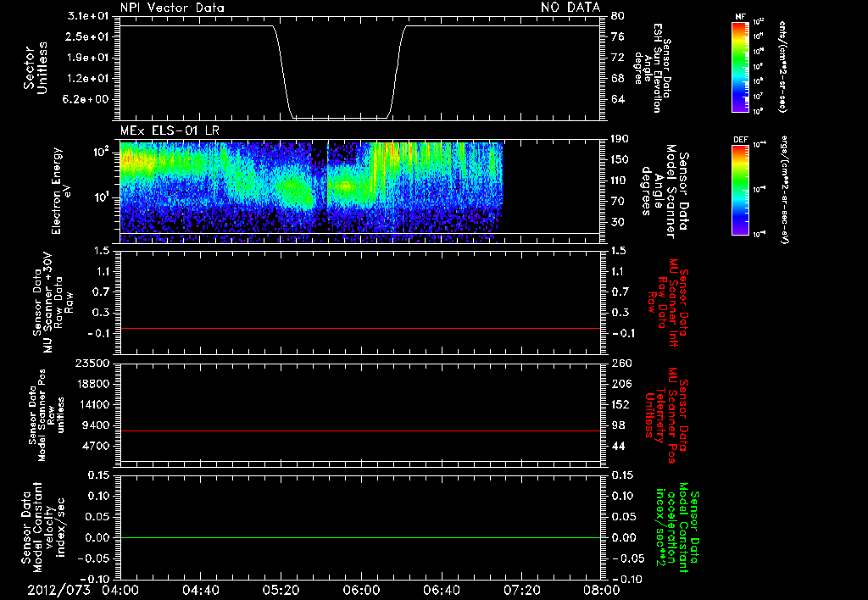
Task: Select the "Sector Unitless" axis title
Action: click(x=36, y=68)
